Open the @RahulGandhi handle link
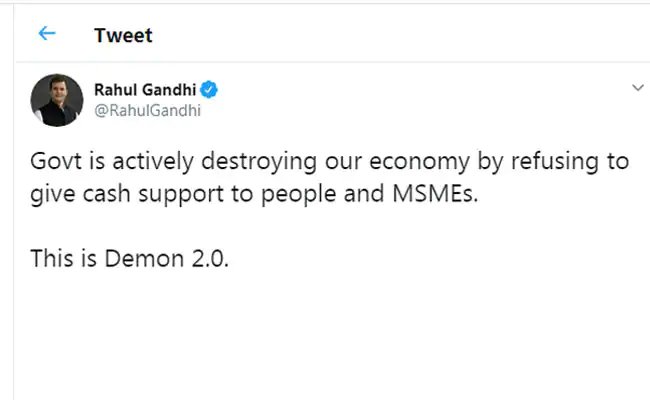 [147, 111]
